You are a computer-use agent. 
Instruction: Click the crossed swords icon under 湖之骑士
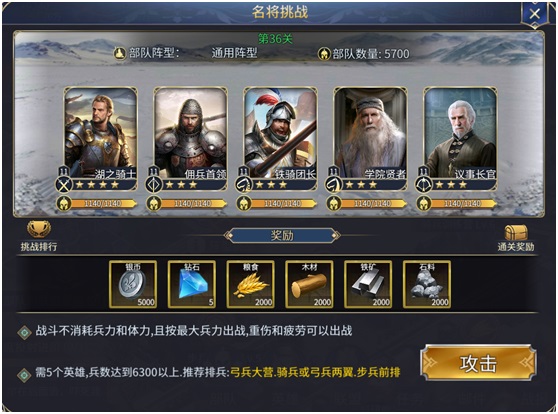(64, 185)
